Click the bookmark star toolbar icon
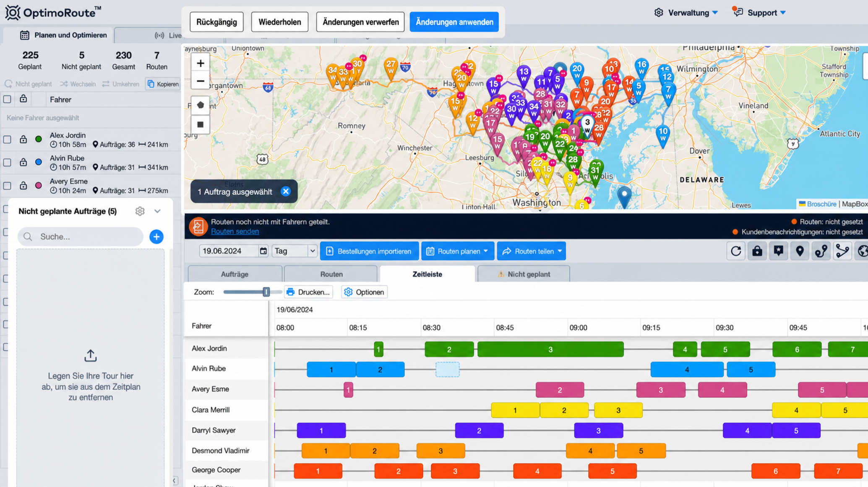The width and height of the screenshot is (868, 487). [x=779, y=251]
